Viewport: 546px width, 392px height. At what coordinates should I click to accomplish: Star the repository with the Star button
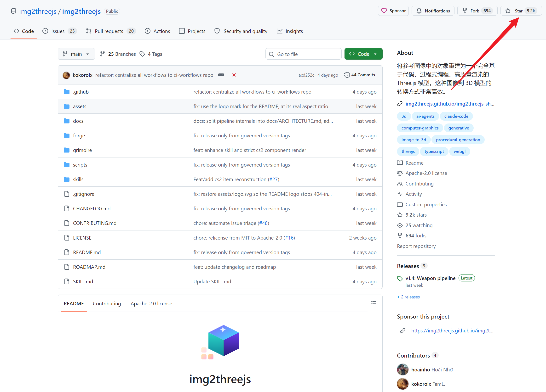pyautogui.click(x=521, y=11)
